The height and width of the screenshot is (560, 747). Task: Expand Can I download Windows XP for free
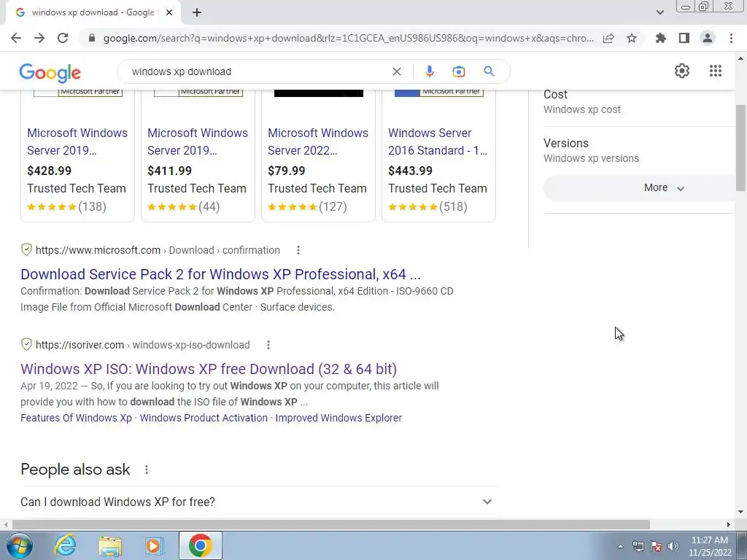258,502
